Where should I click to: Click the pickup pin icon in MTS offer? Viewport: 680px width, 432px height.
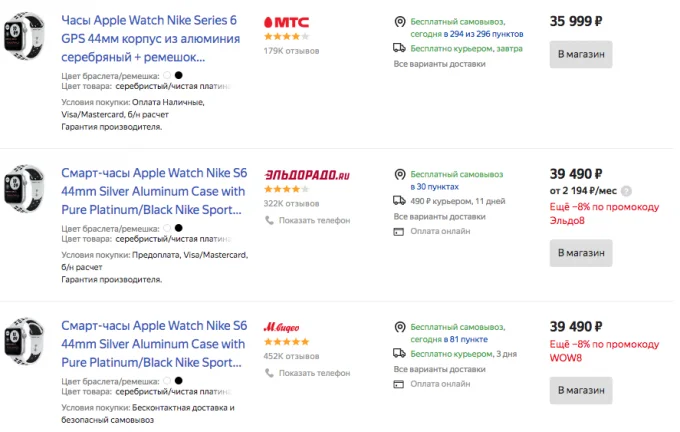pyautogui.click(x=400, y=22)
